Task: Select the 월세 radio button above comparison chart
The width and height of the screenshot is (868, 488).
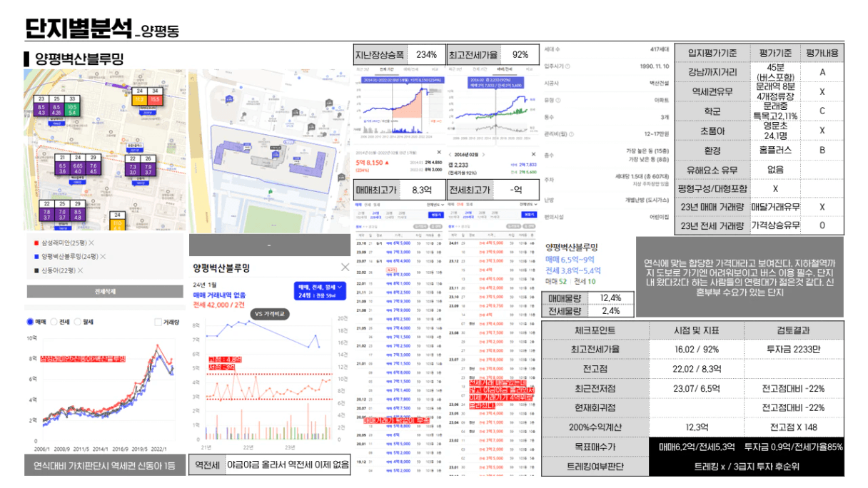Action: point(78,322)
